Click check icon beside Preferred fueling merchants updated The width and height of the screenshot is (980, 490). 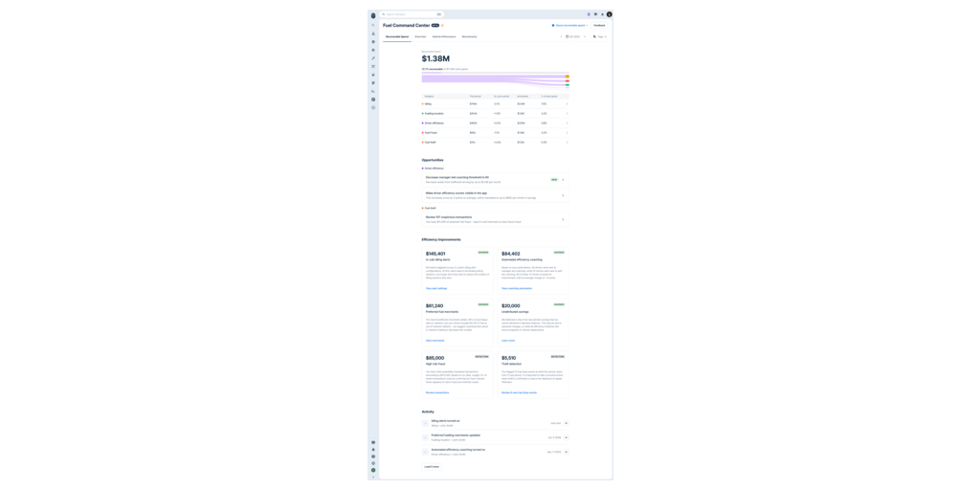point(426,437)
